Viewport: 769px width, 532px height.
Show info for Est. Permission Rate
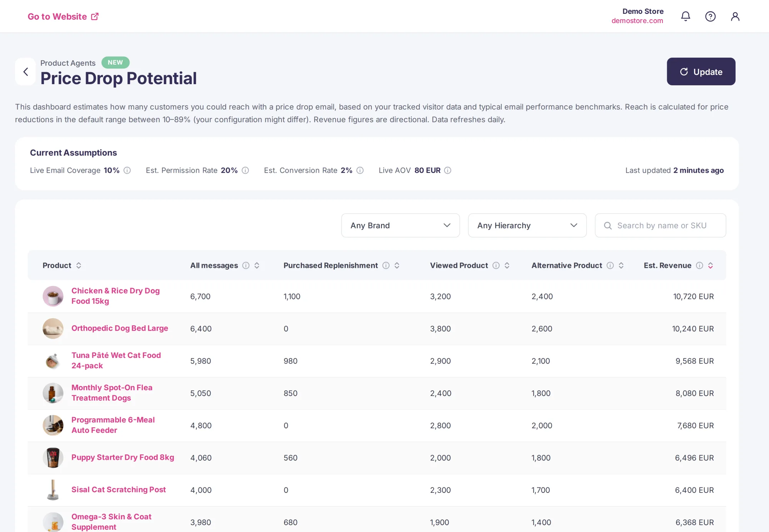pyautogui.click(x=245, y=170)
